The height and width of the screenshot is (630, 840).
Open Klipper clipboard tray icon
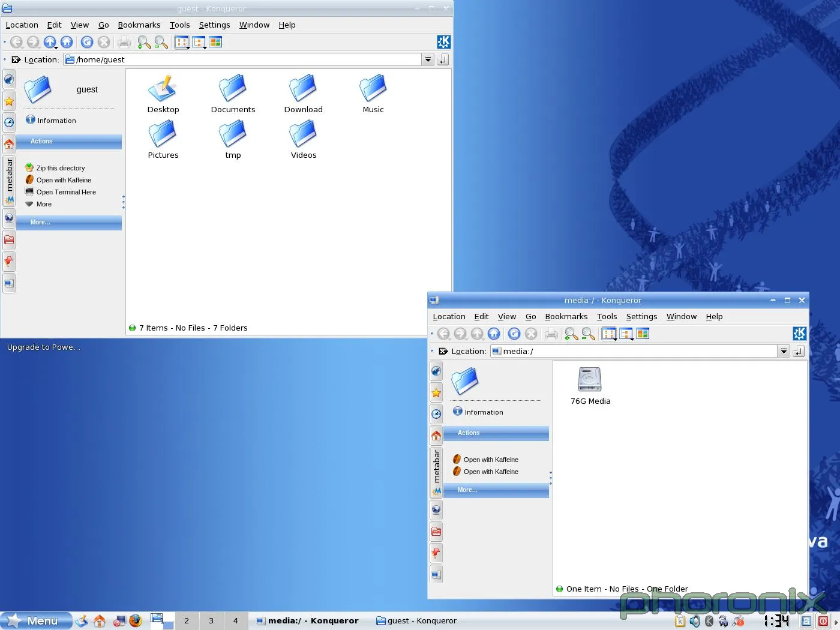click(x=680, y=621)
